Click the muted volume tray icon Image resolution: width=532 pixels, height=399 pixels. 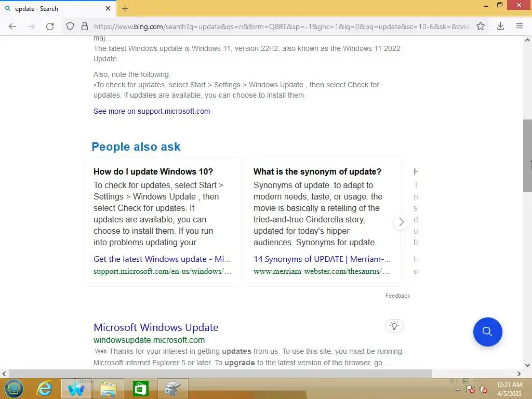483,390
